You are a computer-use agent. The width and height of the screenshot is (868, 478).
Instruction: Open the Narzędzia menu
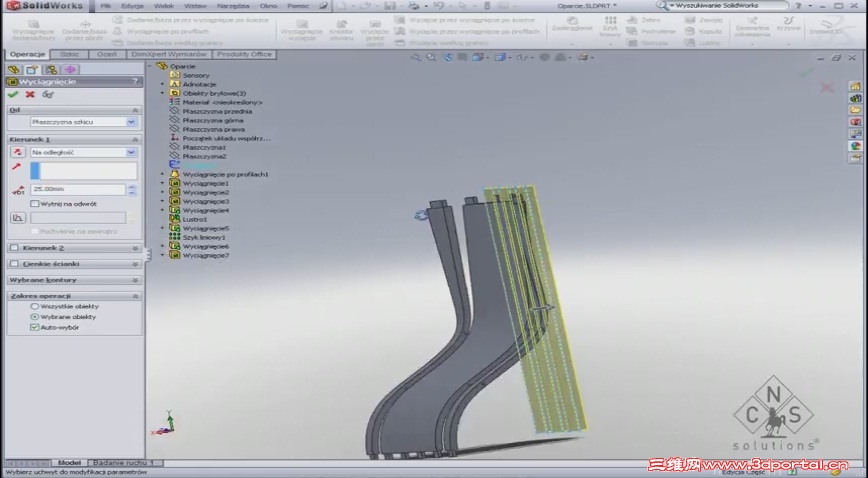(231, 6)
